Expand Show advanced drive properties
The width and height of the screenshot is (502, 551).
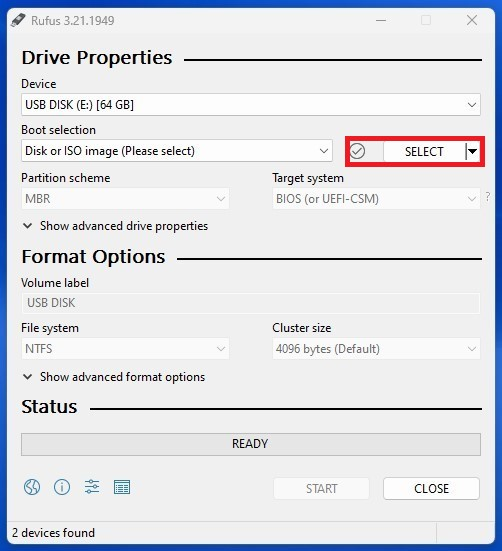(x=115, y=226)
